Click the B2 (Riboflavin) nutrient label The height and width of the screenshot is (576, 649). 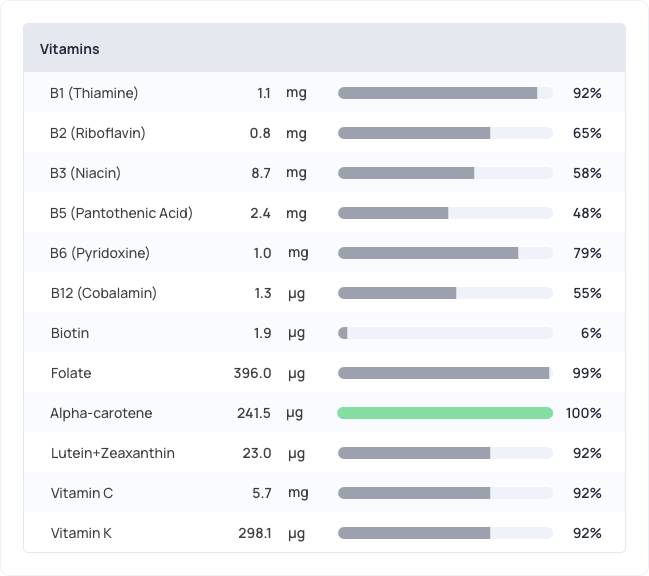tap(98, 133)
